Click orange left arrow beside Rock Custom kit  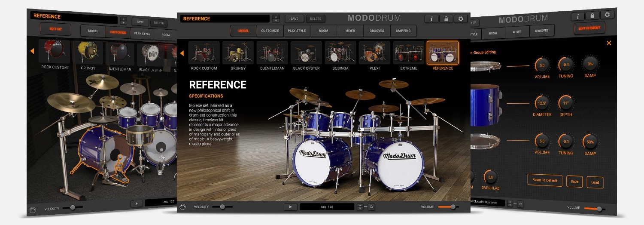[182, 53]
